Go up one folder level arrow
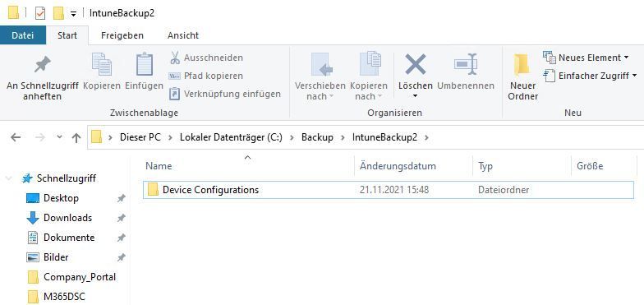644x305 pixels. 76,137
